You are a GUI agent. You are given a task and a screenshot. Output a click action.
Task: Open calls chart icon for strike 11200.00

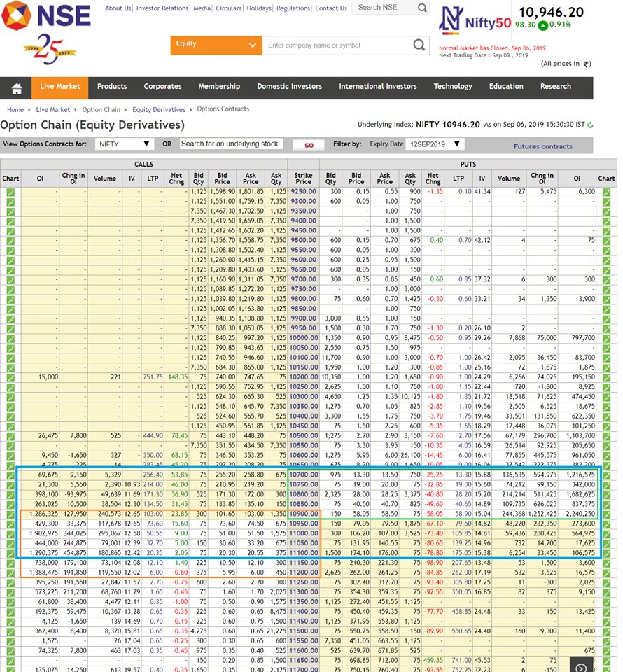click(x=10, y=573)
